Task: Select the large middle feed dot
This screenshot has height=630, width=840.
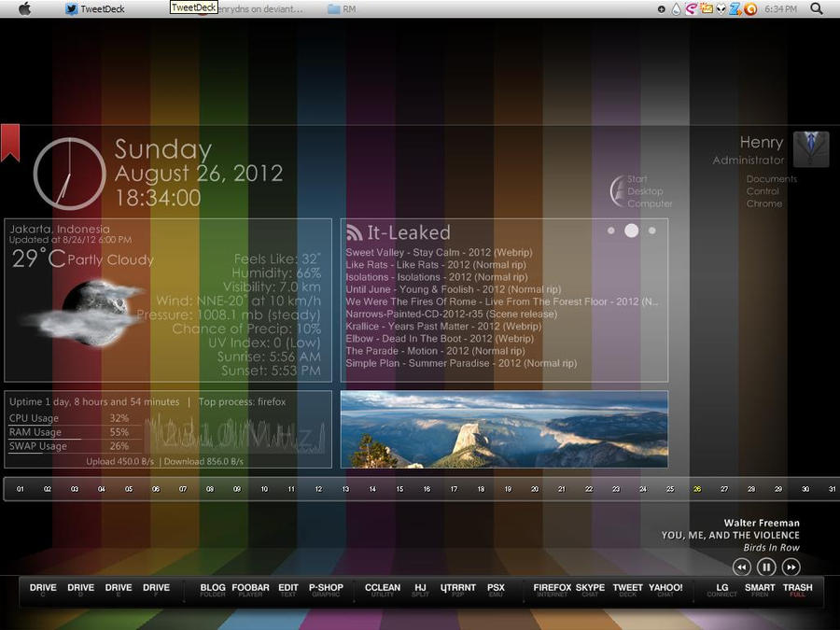Action: click(x=632, y=231)
